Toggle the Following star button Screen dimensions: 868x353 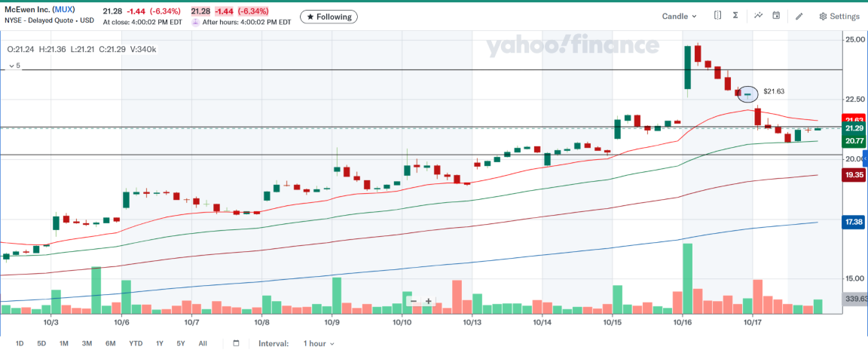pos(329,17)
